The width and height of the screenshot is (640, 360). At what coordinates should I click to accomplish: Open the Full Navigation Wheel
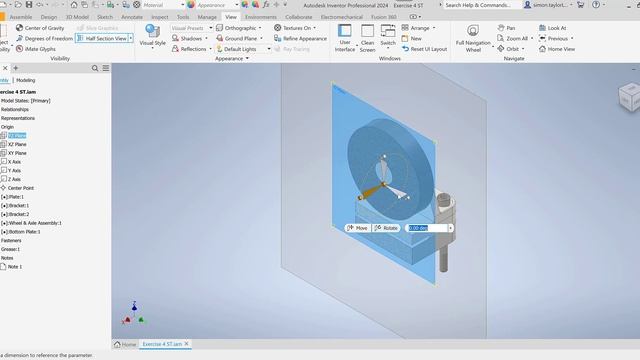473,38
